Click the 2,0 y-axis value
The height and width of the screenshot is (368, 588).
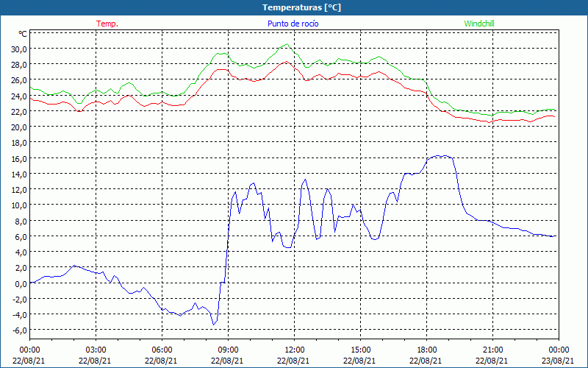point(21,268)
